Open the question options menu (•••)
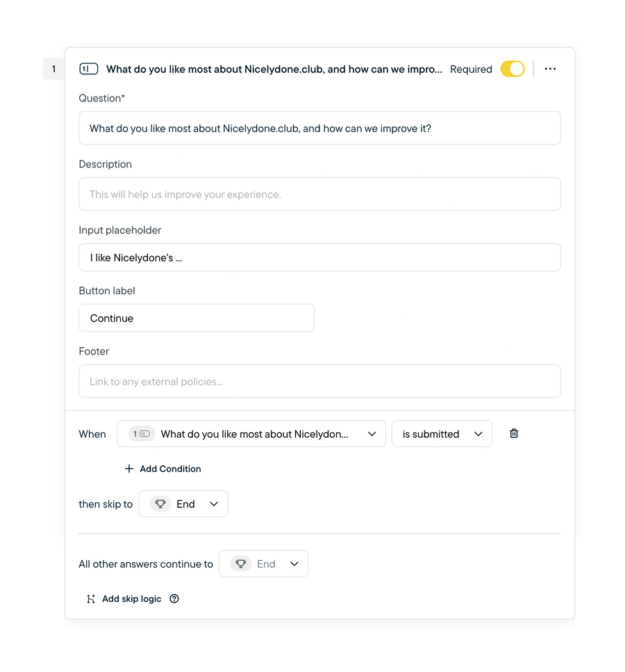This screenshot has height=672, width=625. [550, 69]
